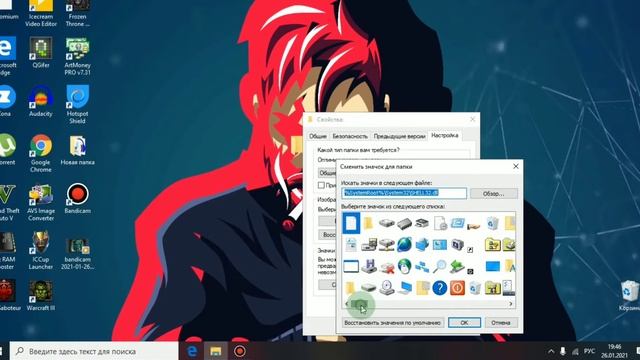
Task: Select the AVS Image Converter icon
Action: point(40,202)
